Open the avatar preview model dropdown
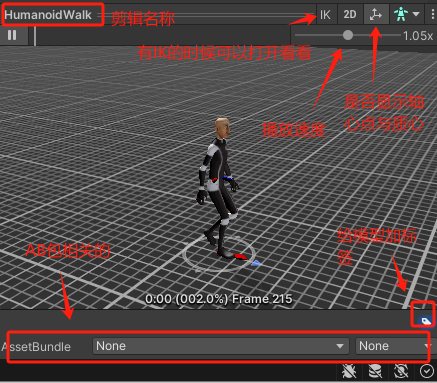Screen dimensions: 437x383 pyautogui.click(x=406, y=15)
